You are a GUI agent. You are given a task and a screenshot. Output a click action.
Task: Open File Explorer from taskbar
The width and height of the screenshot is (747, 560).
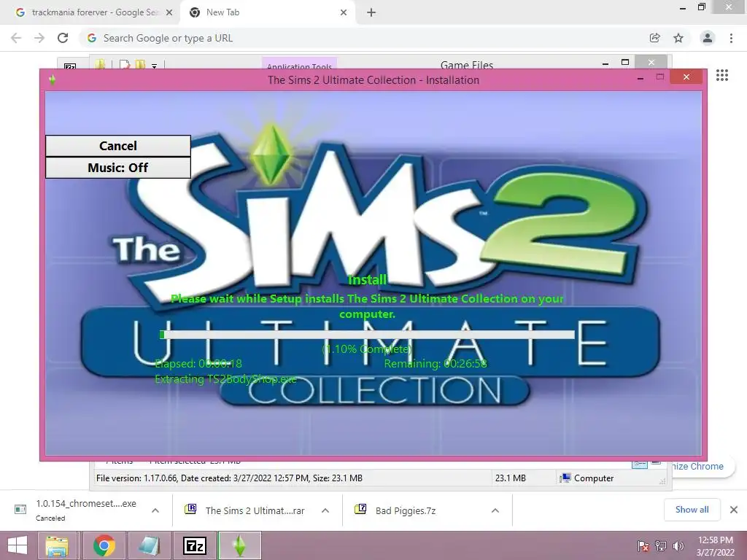click(57, 545)
